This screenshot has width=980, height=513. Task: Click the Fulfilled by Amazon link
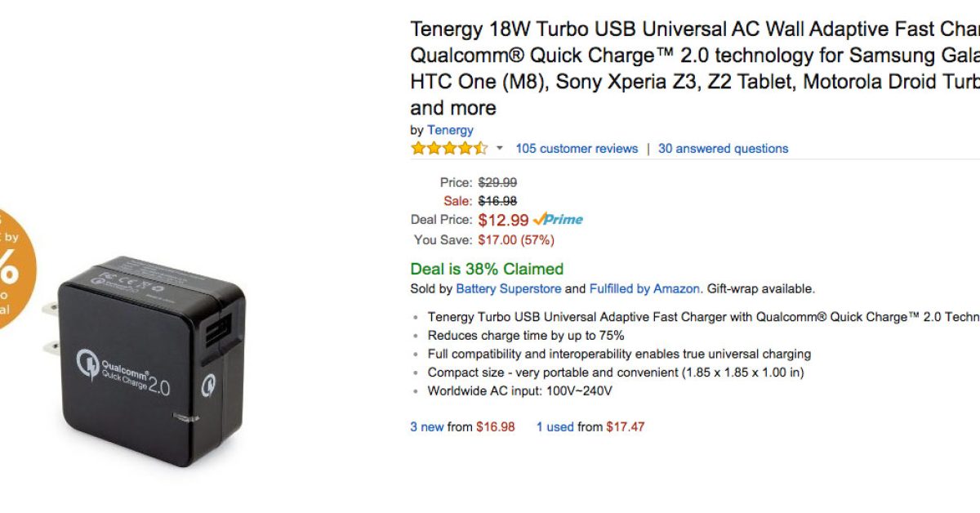[644, 288]
